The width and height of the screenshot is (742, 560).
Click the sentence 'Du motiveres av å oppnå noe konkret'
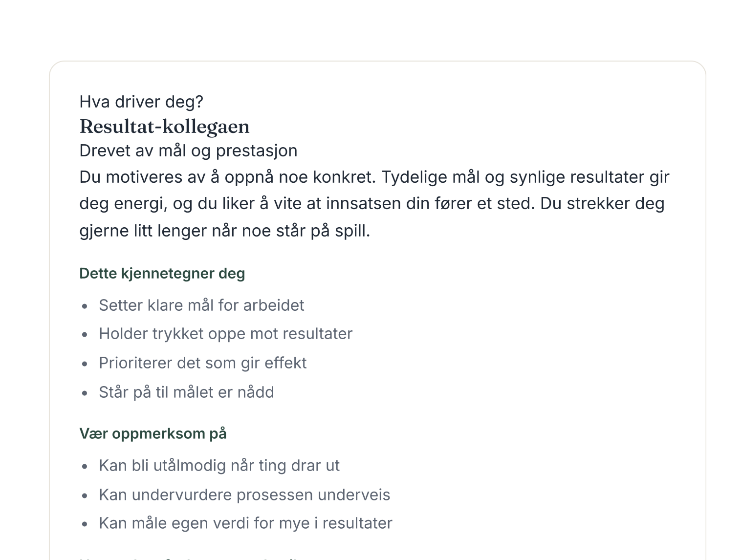228,177
